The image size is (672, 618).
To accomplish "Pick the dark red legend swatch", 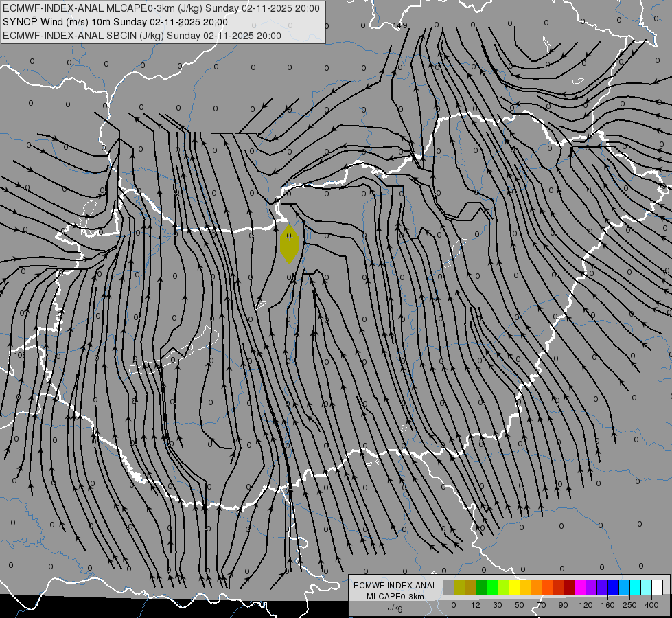I will [569, 587].
